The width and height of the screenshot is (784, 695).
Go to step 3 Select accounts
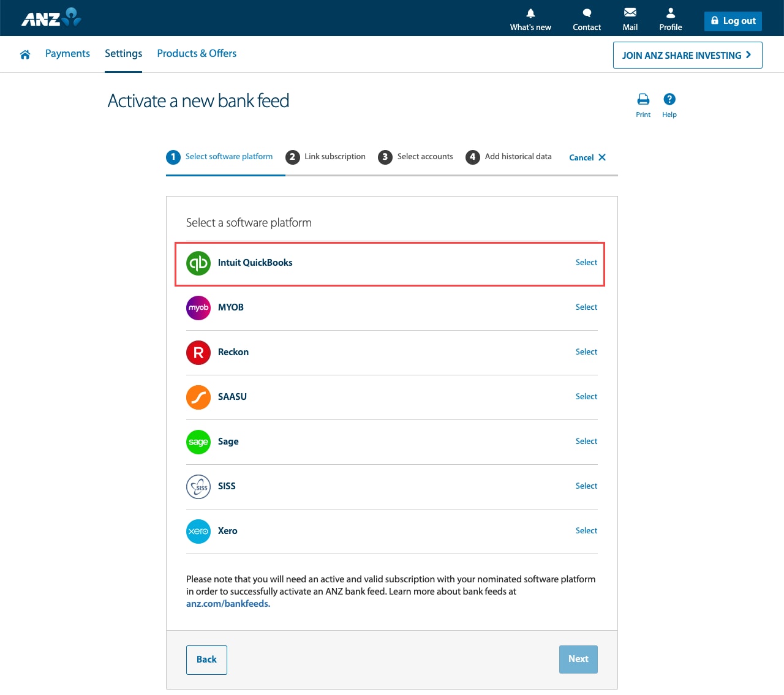(x=415, y=157)
